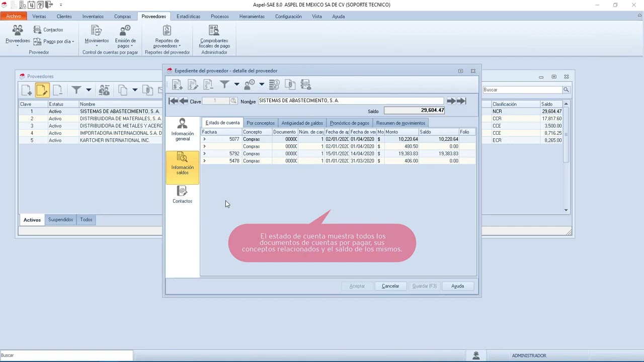This screenshot has height=362, width=644.
Task: Click the filter funnel icon in Expediente toolbar
Action: (224, 84)
